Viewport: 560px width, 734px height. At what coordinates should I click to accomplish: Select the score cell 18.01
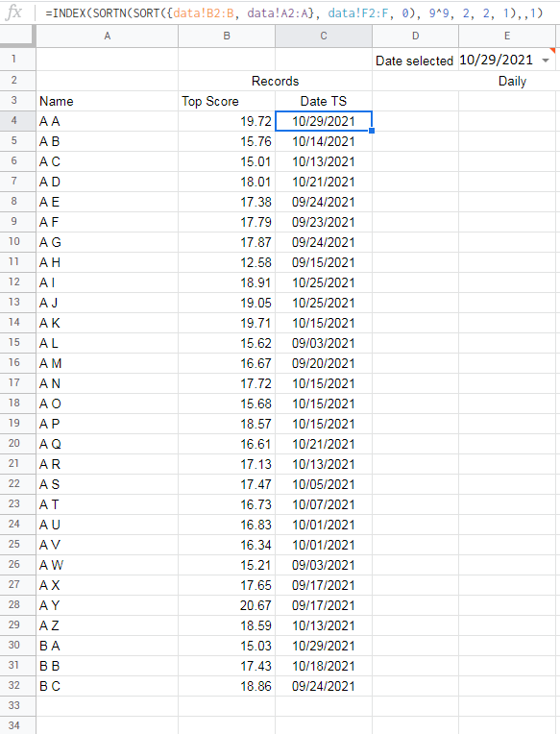click(227, 182)
